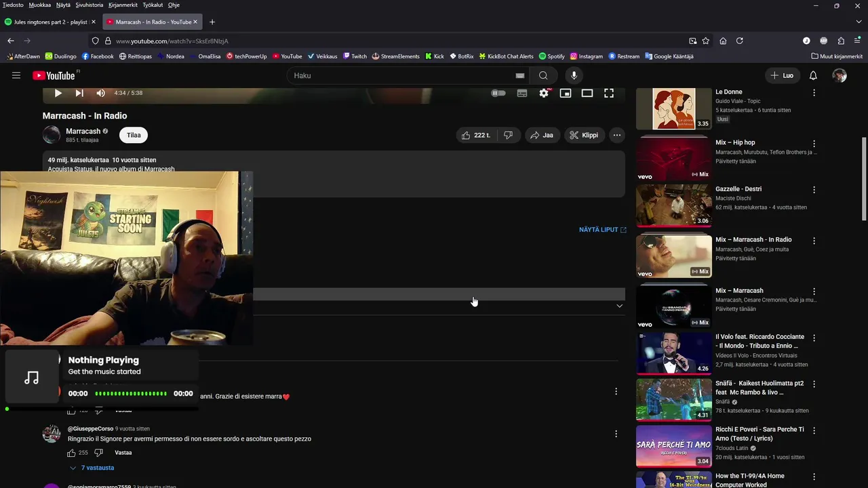Click NÄYTÄ LIPUT tickets link
Viewport: 868px width, 488px height.
(603, 230)
